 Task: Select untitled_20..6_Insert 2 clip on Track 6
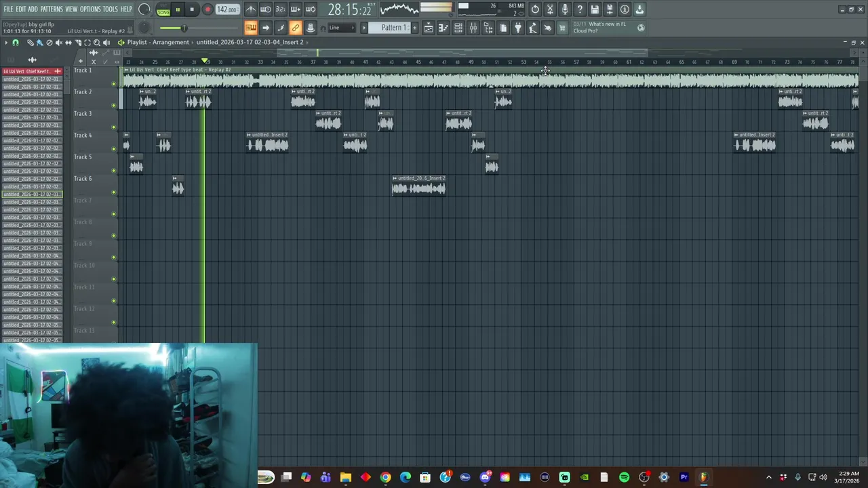(x=418, y=186)
